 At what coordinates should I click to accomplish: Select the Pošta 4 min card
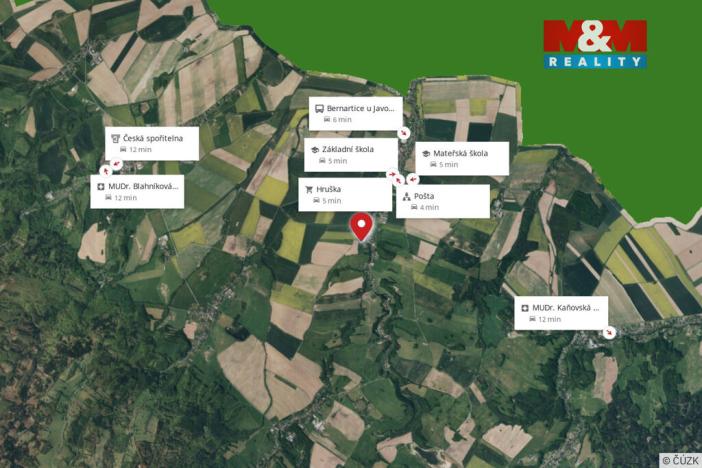point(443,201)
